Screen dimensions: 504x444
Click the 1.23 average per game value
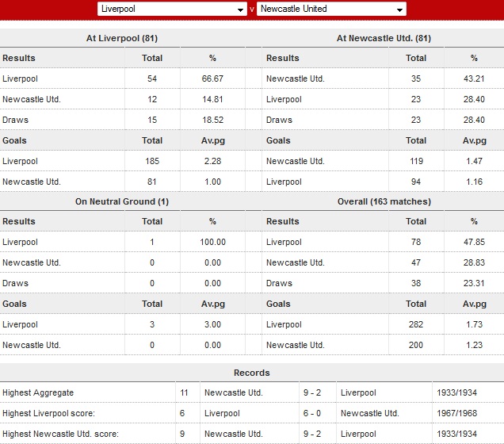(474, 345)
